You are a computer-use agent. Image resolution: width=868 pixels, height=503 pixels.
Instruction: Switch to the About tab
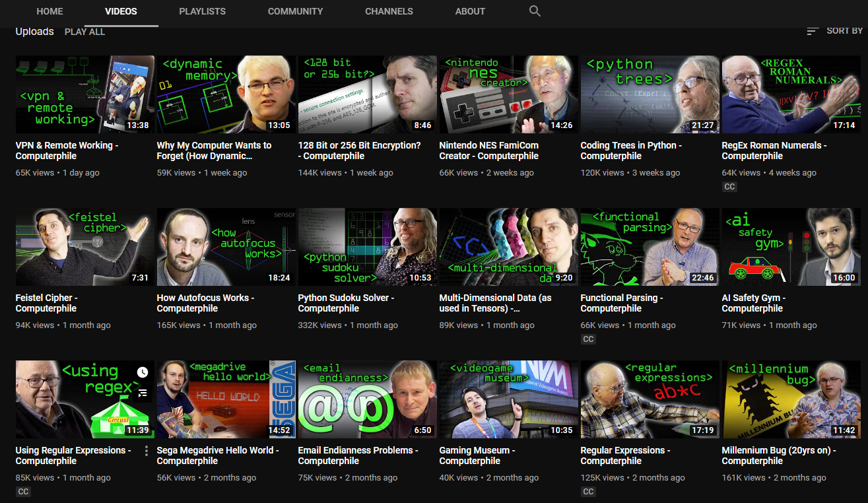pyautogui.click(x=470, y=11)
